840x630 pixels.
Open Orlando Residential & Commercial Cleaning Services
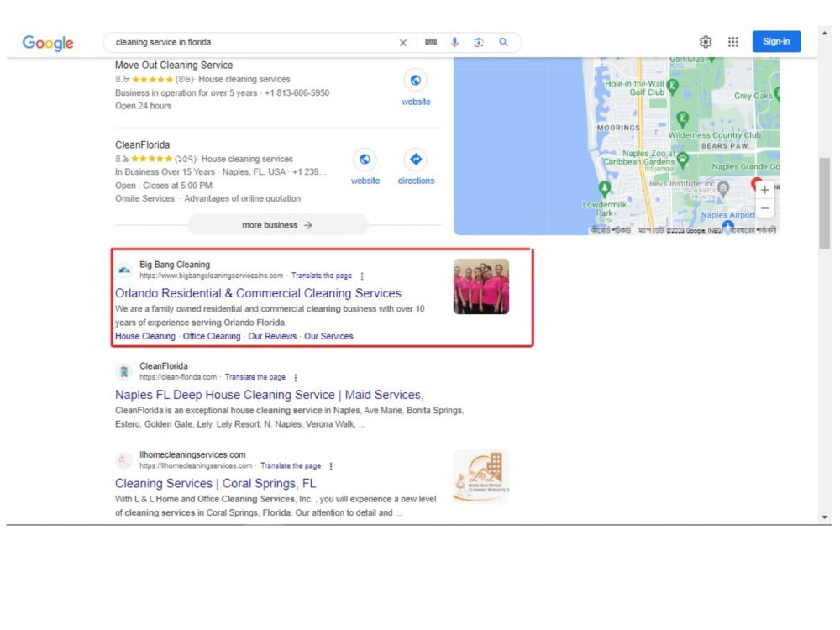(258, 293)
